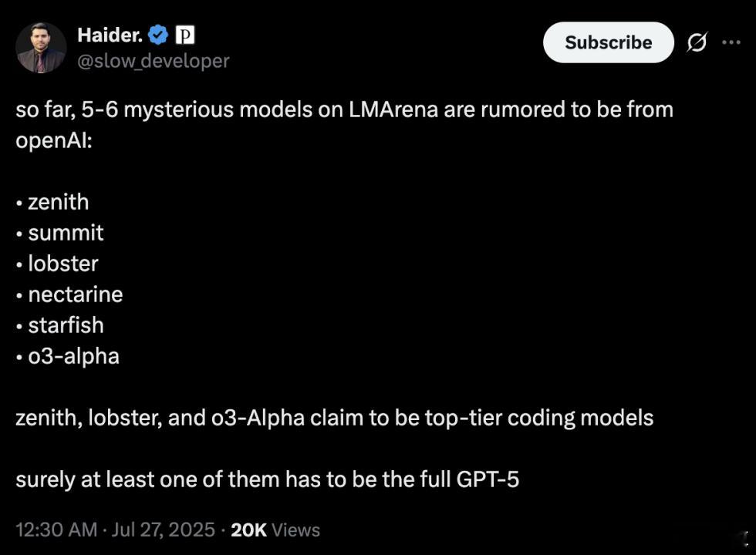Click the Subscribe button

(608, 42)
